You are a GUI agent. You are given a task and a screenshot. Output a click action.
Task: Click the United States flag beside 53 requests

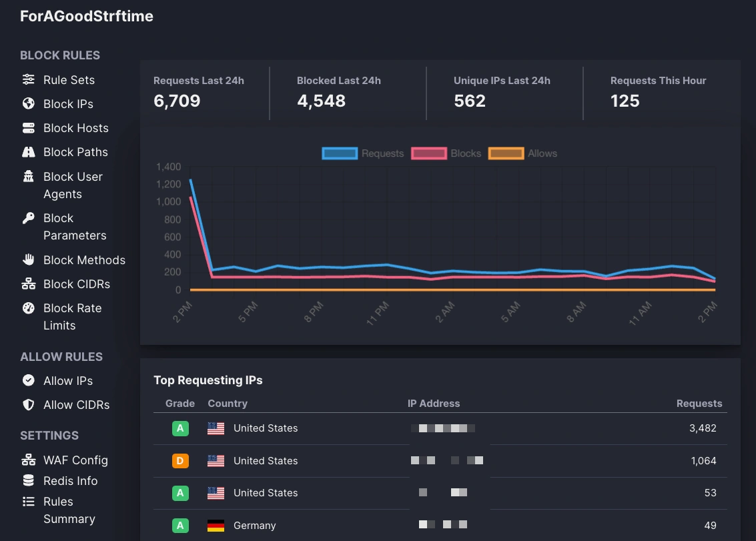click(216, 493)
